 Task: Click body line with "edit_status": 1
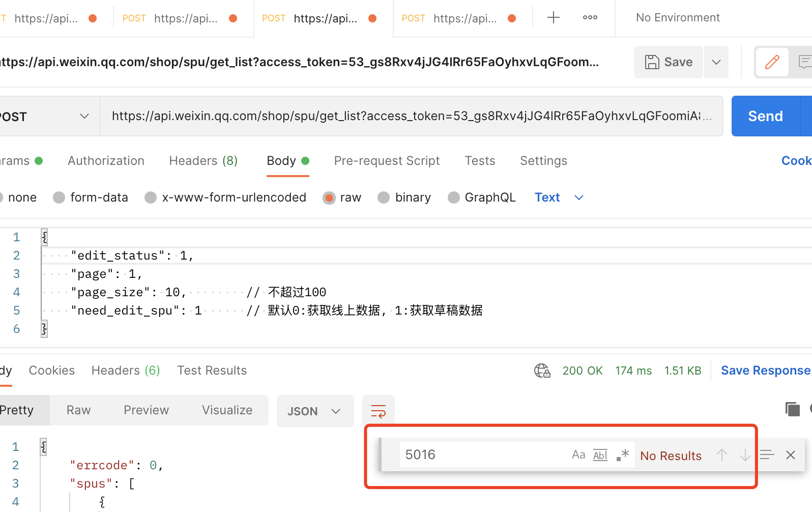point(132,255)
